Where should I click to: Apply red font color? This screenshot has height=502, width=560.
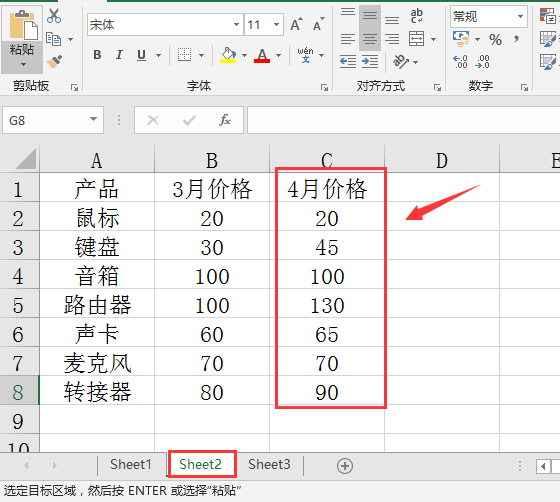[x=262, y=55]
